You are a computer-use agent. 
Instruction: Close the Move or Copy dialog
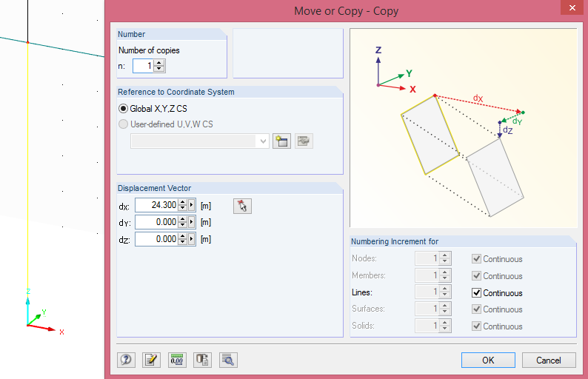[572, 7]
